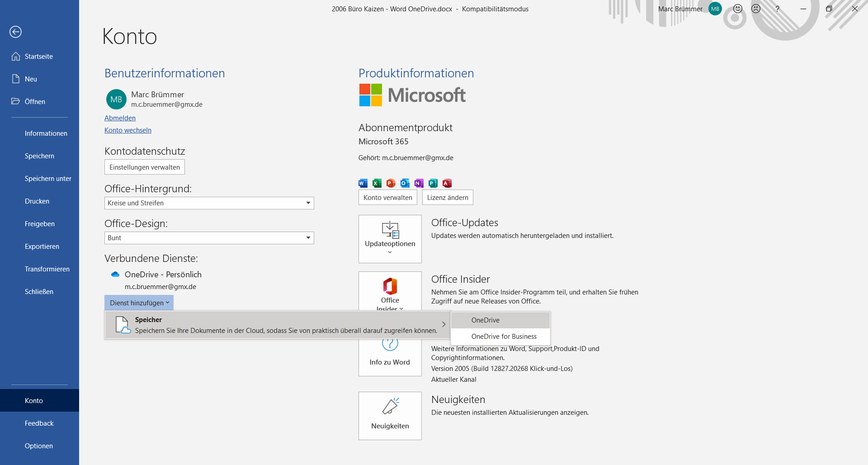Click the Outlook app icon
The height and width of the screenshot is (465, 868).
point(405,183)
